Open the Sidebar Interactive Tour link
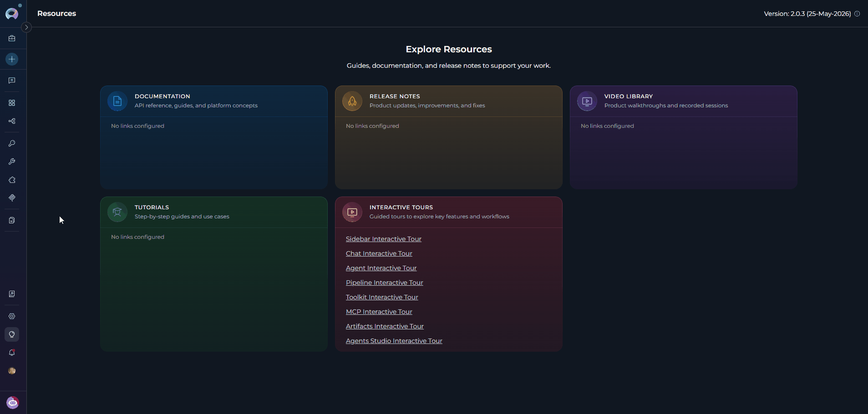 point(384,239)
